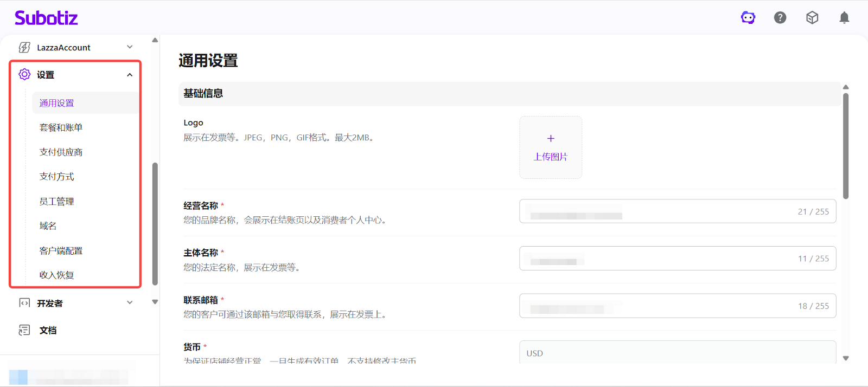Click the help question mark icon
Screen dimensions: 868x387
[x=780, y=18]
